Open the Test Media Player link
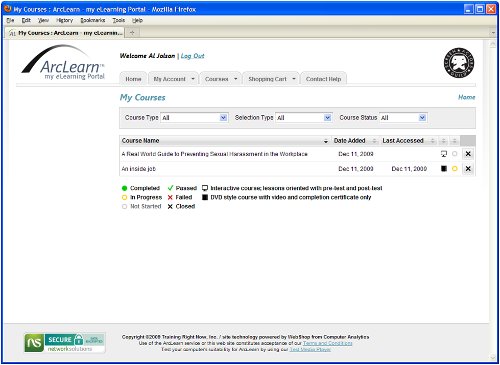This screenshot has width=500, height=365. tap(310, 349)
